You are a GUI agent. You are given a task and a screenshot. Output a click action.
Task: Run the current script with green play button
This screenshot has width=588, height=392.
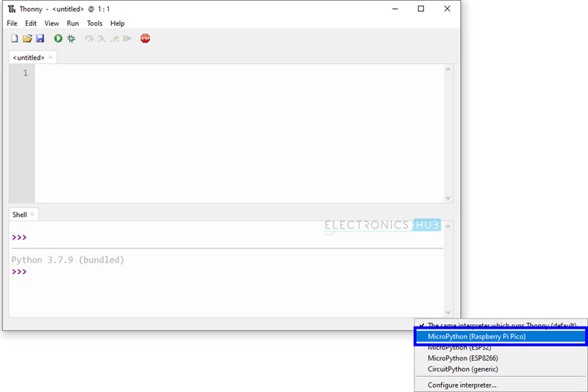[x=58, y=38]
